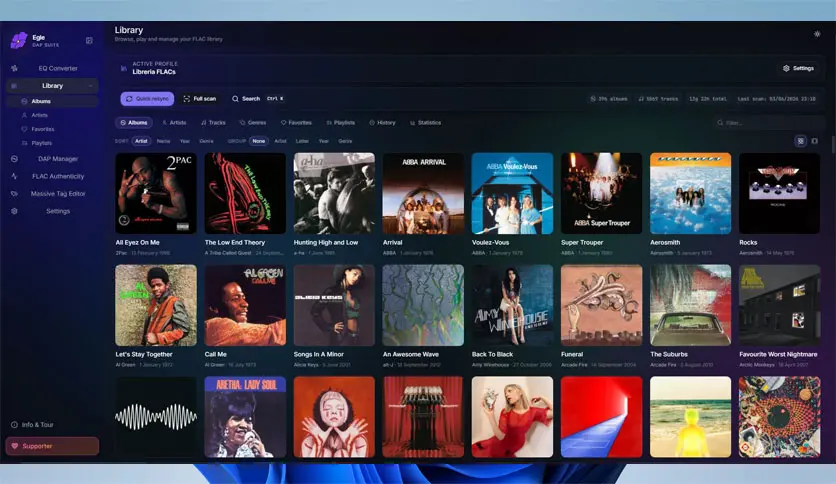
Task: Sort albums by Year
Action: pyautogui.click(x=184, y=141)
